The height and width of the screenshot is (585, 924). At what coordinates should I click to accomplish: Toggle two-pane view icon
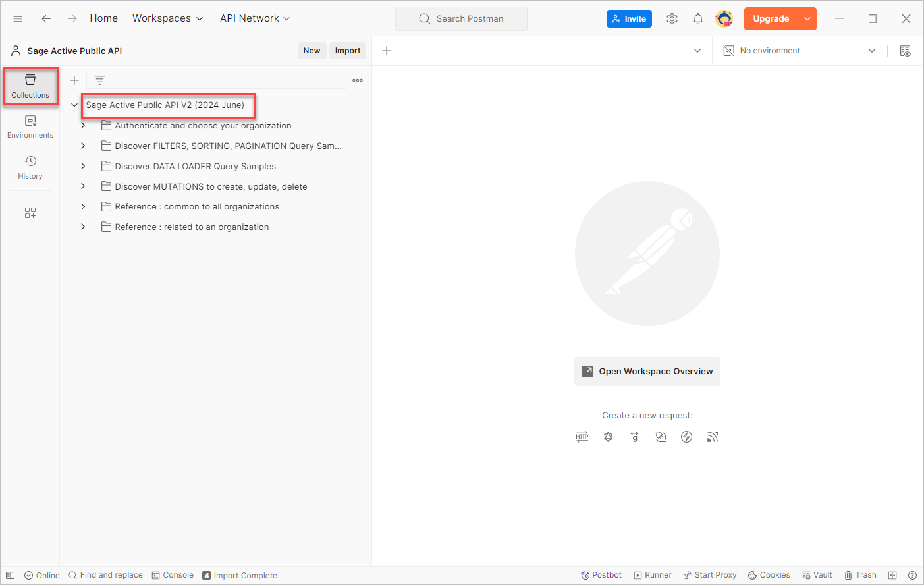(892, 575)
